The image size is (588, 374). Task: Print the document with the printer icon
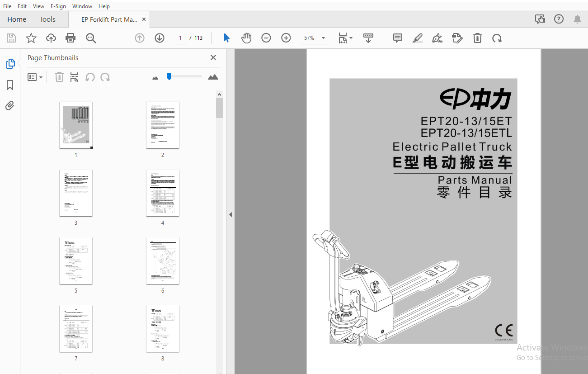[71, 38]
